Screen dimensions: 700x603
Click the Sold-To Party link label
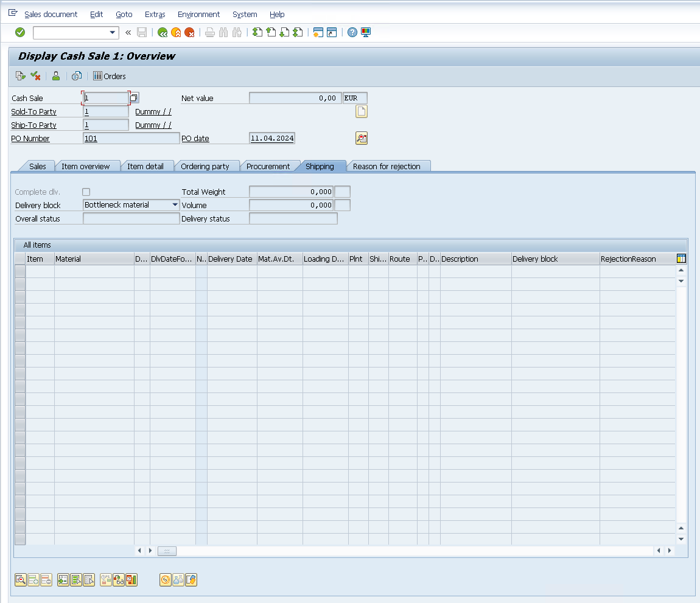33,111
